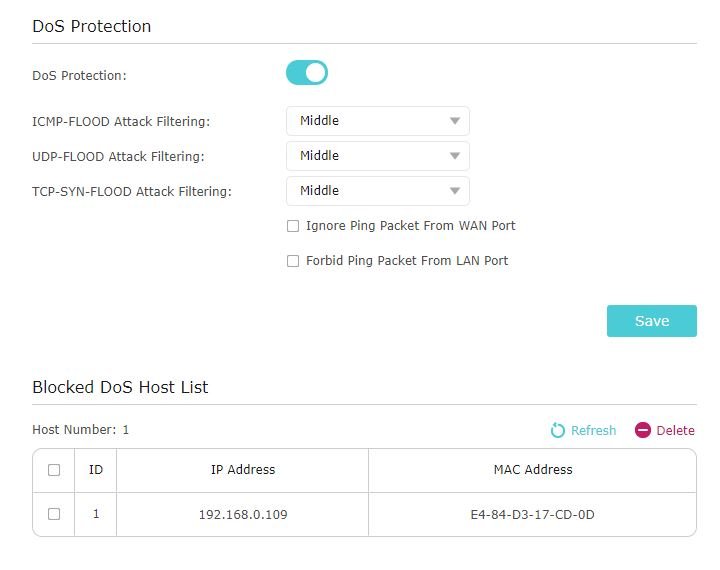Enable Ignore Ping Packet From WAN Port

tap(293, 226)
